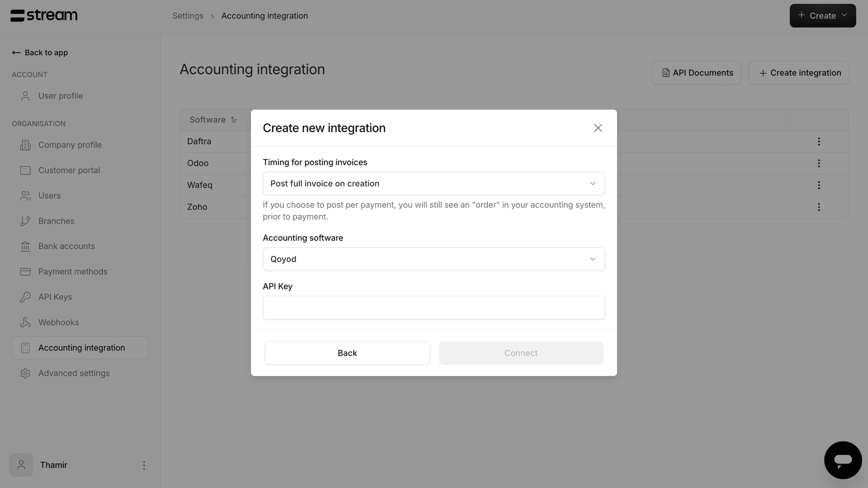Viewport: 868px width, 488px height.
Task: Expand the Accounting software dropdown showing Qoyod
Action: click(434, 259)
